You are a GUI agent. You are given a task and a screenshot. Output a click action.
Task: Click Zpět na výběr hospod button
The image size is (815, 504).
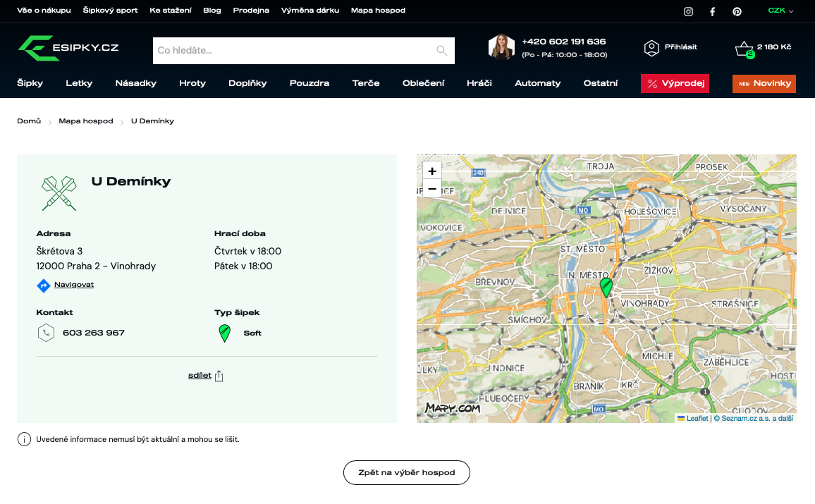click(407, 472)
